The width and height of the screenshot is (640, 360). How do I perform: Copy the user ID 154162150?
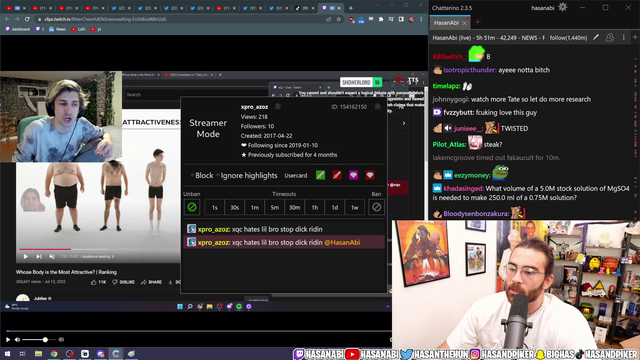tap(378, 107)
